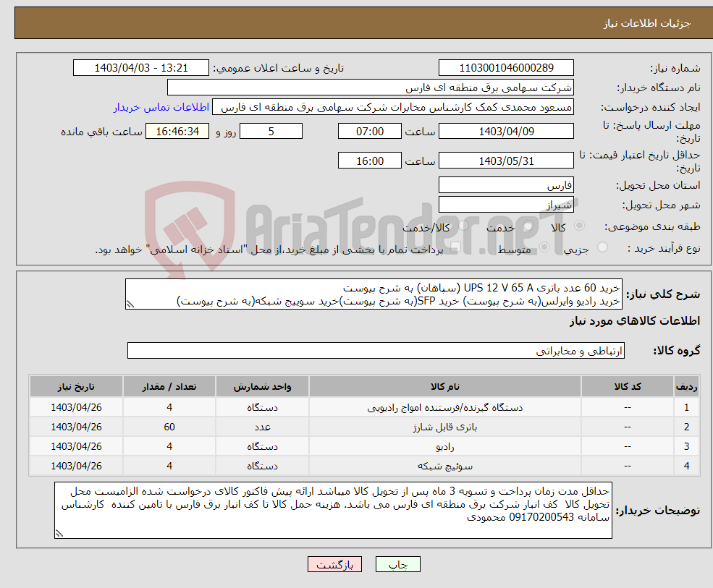Click the کد کالا column header
The width and height of the screenshot is (713, 588).
(x=627, y=387)
